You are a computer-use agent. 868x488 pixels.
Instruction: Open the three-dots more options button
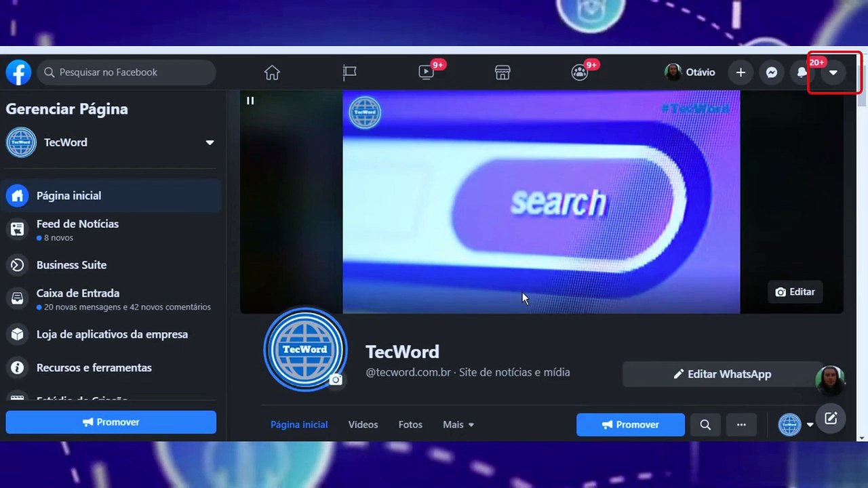[741, 425]
